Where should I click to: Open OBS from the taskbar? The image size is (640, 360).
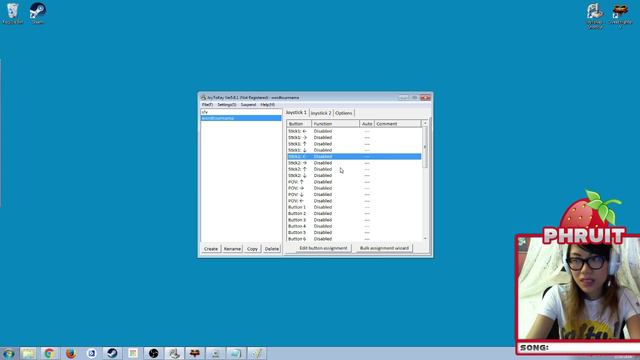click(x=153, y=353)
